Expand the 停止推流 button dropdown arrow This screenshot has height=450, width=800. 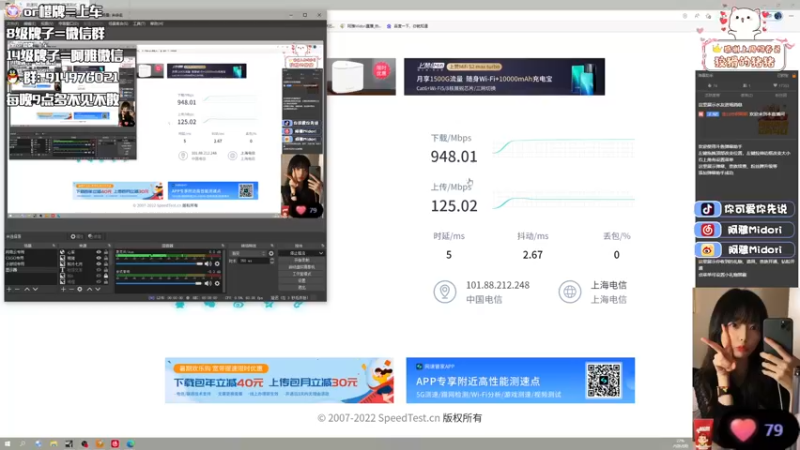(x=320, y=253)
